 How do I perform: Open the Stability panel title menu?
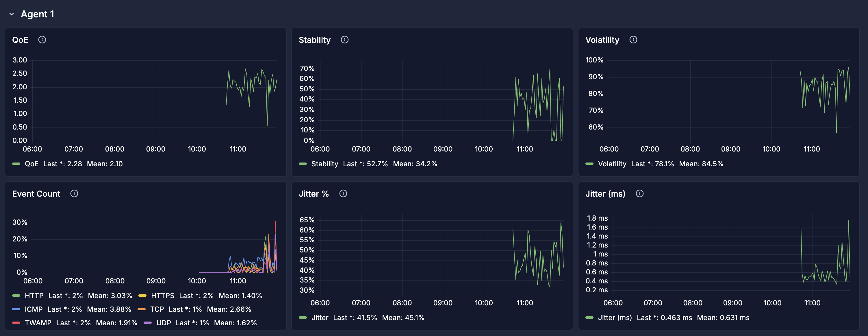pos(314,40)
